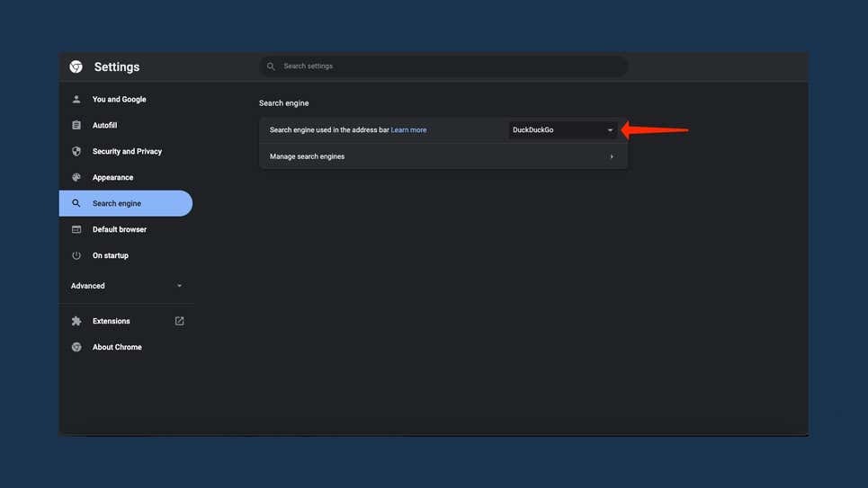Go to You and Google settings

119,100
